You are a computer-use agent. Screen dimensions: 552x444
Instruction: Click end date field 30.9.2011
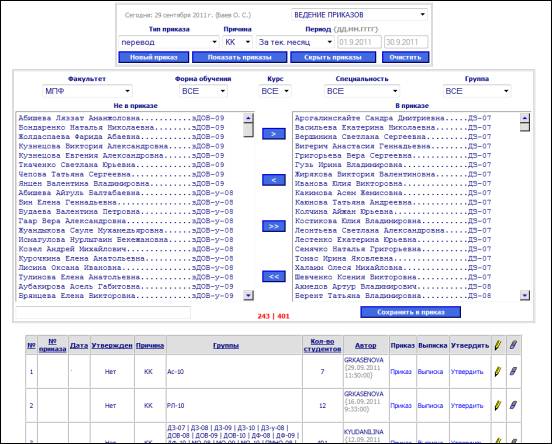[x=406, y=42]
